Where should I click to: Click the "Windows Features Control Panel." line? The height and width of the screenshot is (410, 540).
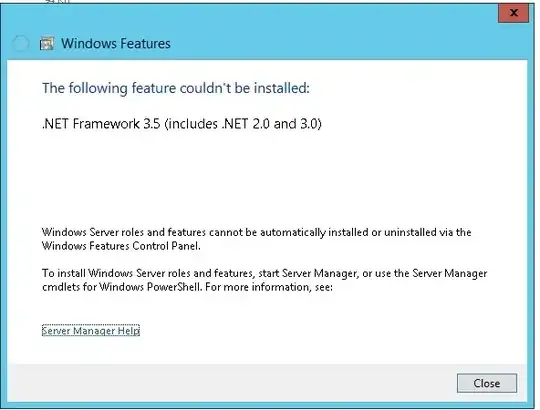coord(121,246)
